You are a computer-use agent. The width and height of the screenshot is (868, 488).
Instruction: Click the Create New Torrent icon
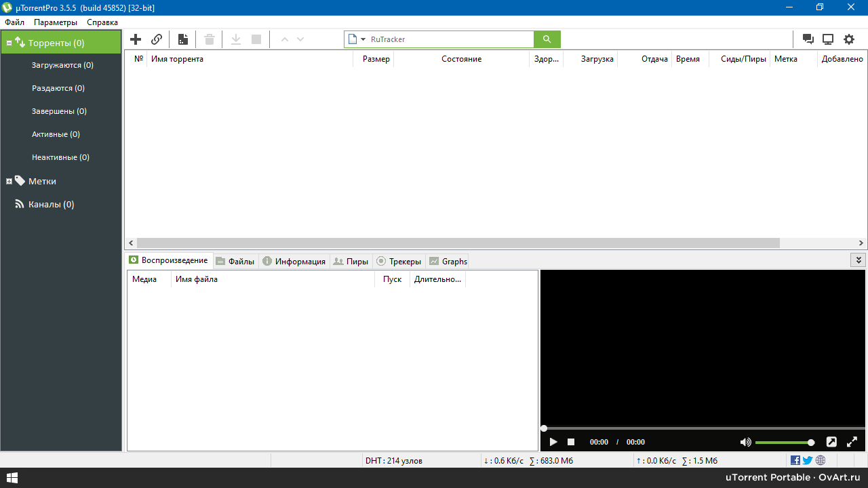coord(182,39)
